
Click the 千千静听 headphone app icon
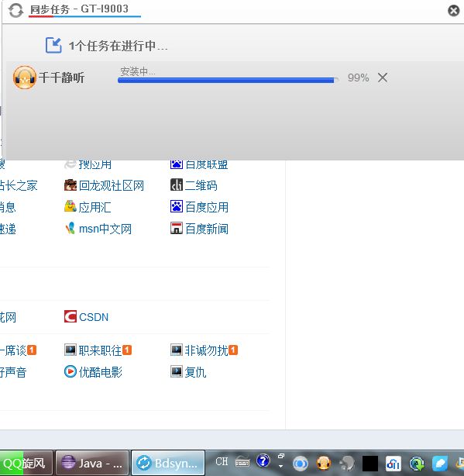[25, 78]
